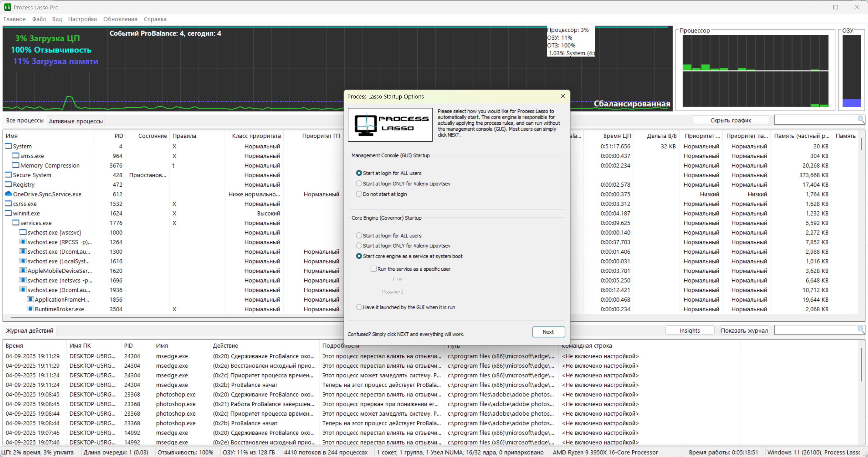The image size is (868, 457).
Task: Select 'Have it launched by the GUI when it is run'
Action: pos(359,307)
